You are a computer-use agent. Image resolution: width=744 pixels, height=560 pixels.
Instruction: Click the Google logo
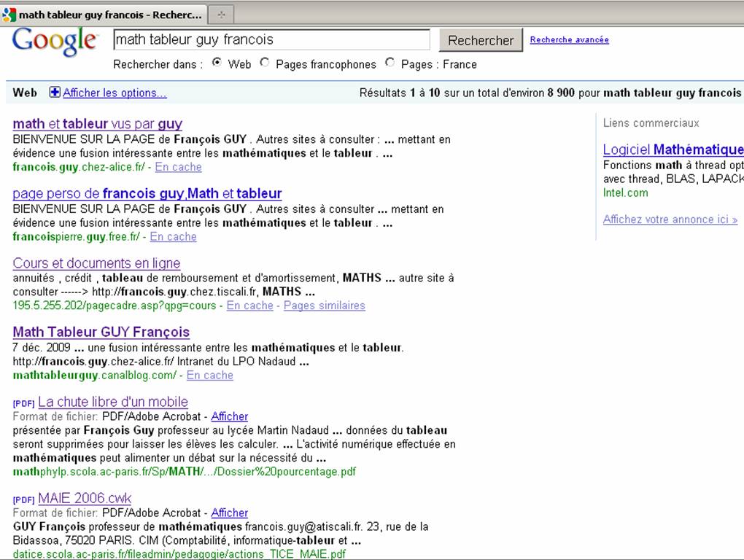click(55, 42)
